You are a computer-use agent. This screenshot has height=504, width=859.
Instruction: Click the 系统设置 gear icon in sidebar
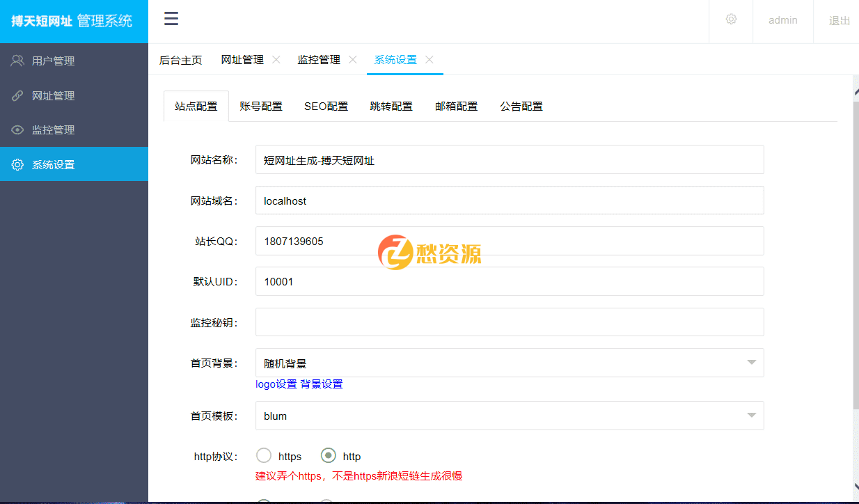tap(17, 164)
